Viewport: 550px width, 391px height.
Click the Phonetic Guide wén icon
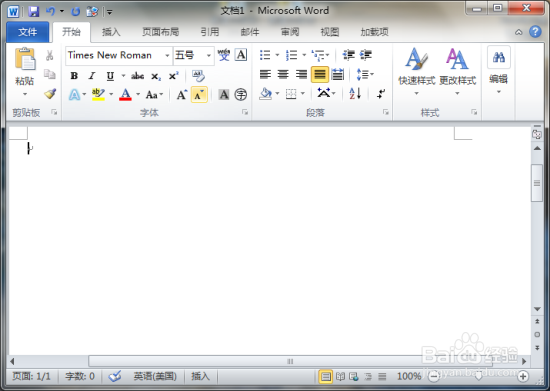[x=223, y=55]
